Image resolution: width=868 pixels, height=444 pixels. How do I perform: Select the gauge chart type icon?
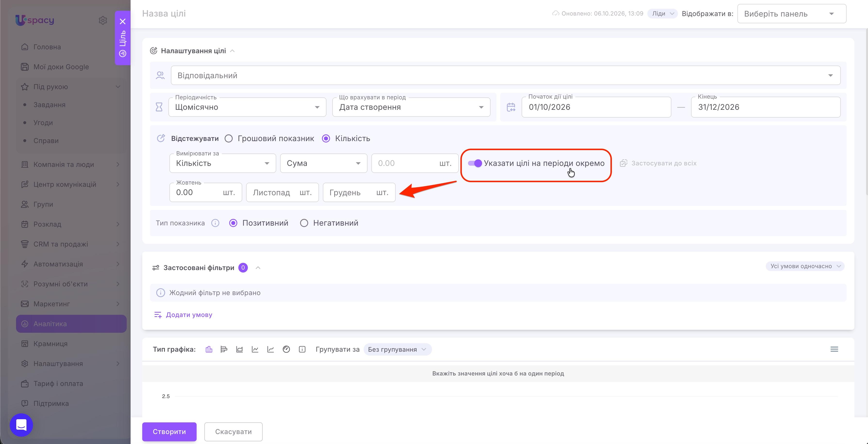click(286, 349)
